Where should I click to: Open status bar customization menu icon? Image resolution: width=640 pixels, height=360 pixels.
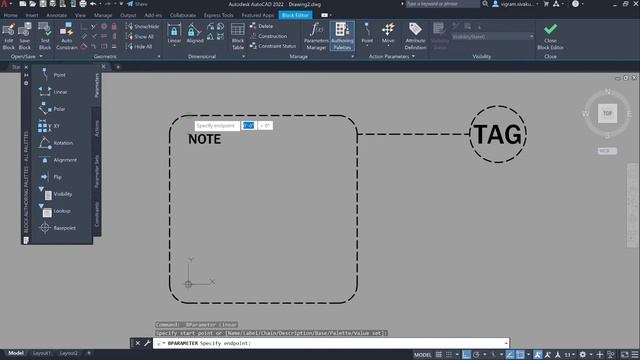[635, 355]
